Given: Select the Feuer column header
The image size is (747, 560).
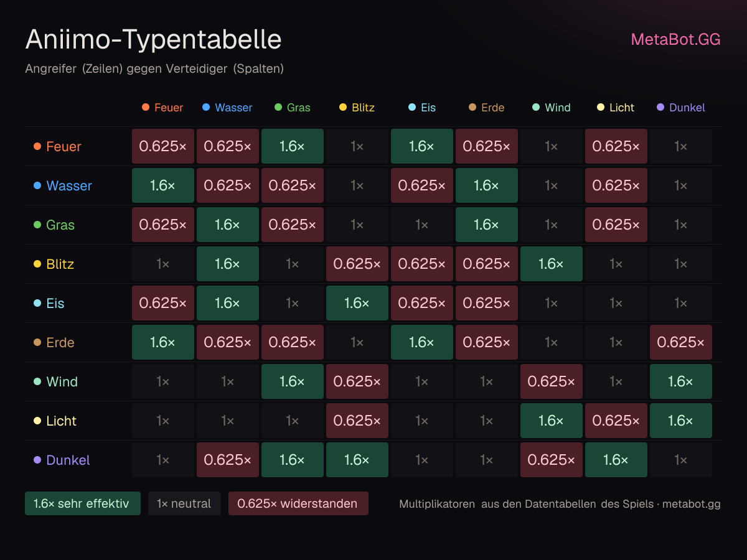Looking at the screenshot, I should (x=162, y=108).
